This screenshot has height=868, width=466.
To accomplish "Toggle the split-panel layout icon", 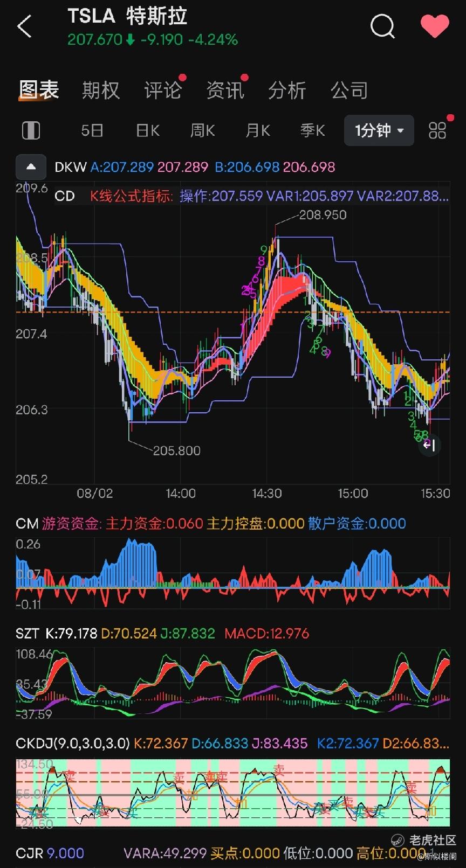I will [x=31, y=130].
